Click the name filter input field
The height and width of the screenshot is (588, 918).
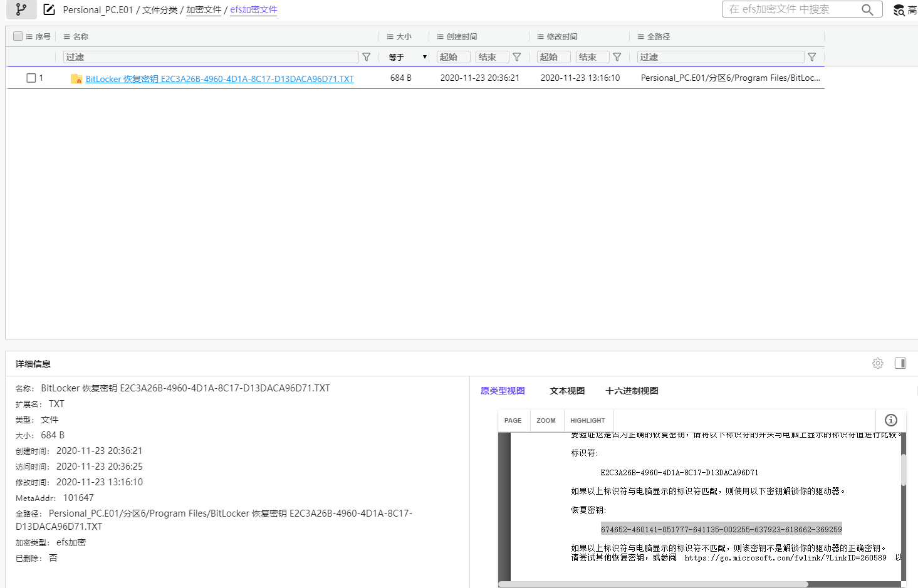click(211, 57)
